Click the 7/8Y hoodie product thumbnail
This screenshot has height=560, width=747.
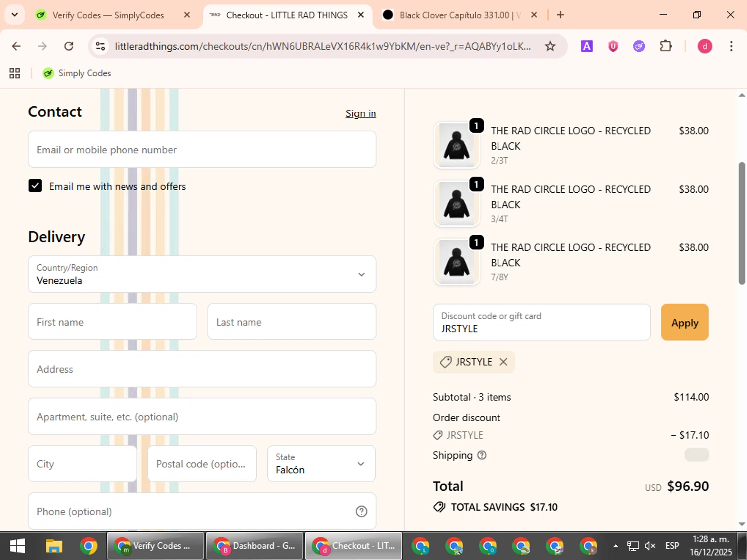coord(457,262)
